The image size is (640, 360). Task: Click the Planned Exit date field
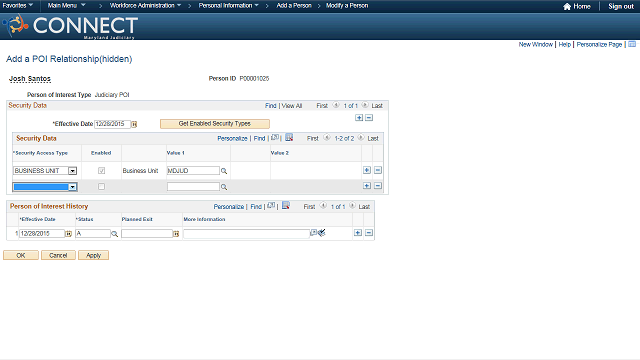click(x=147, y=233)
